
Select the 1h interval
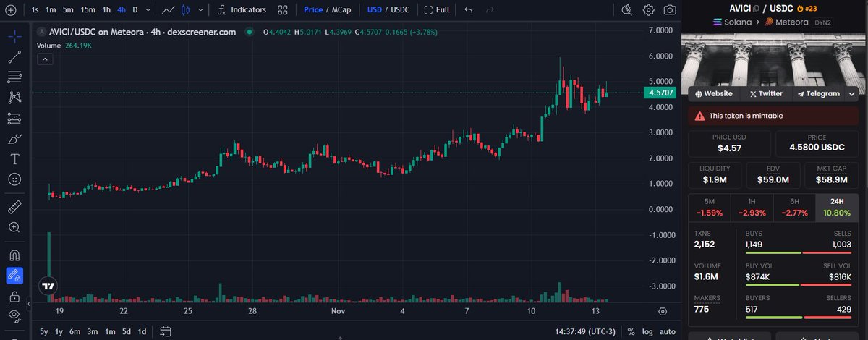pos(106,10)
